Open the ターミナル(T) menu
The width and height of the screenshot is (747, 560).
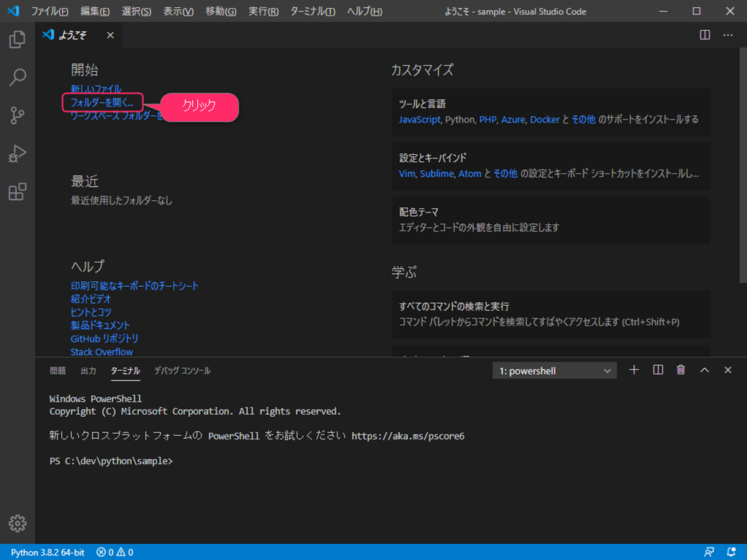click(x=313, y=12)
